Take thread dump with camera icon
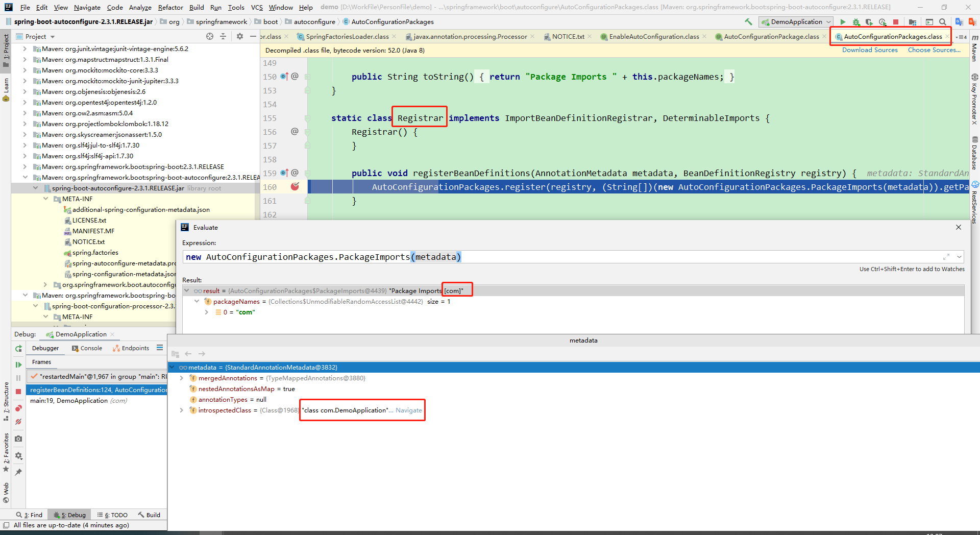 [x=18, y=438]
